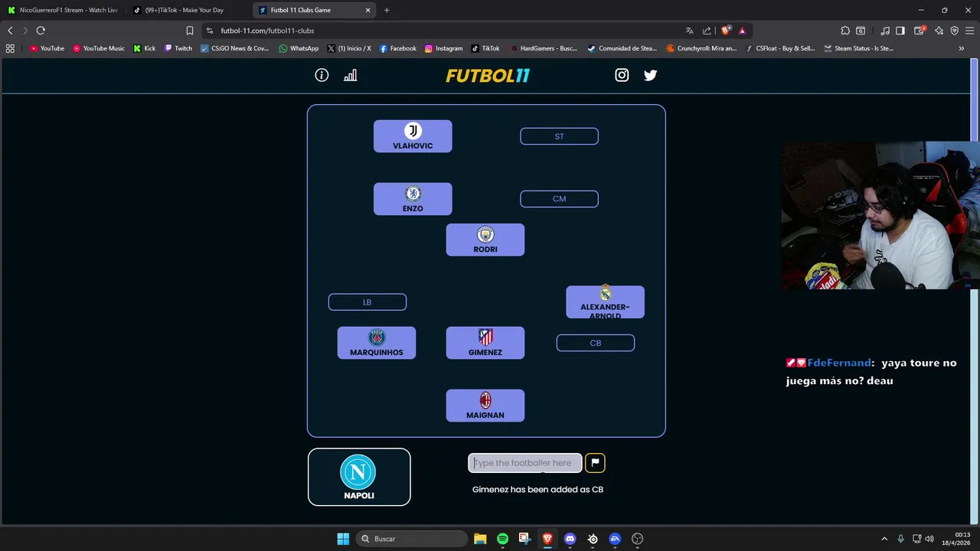Visit the Futbol11 Instagram icon
The width and height of the screenshot is (980, 551).
[x=622, y=75]
